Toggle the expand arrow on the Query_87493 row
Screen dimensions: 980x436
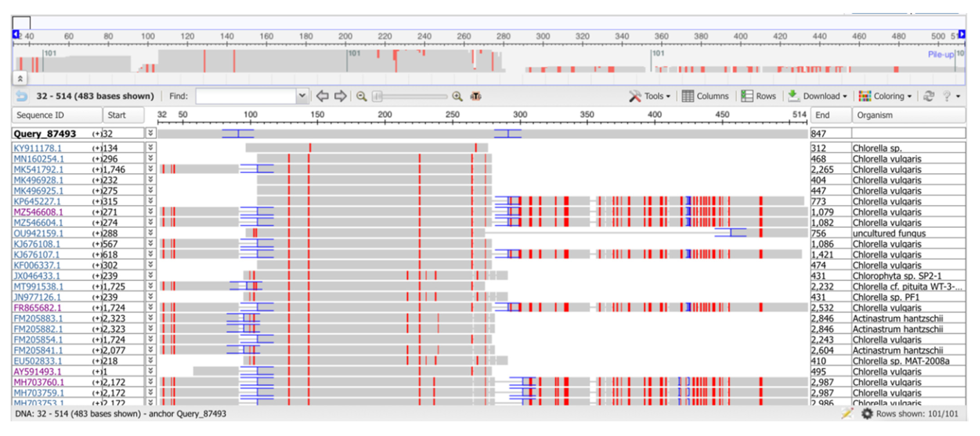point(151,133)
